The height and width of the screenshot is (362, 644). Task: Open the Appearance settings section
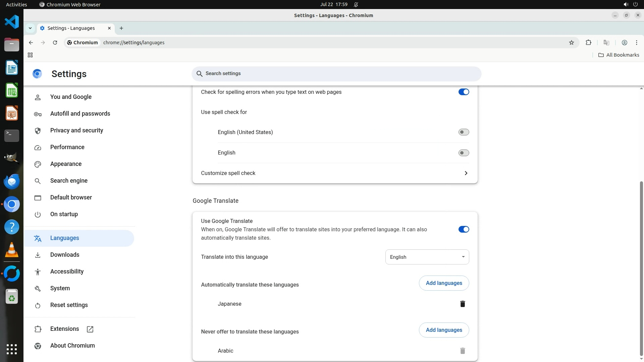[66, 164]
